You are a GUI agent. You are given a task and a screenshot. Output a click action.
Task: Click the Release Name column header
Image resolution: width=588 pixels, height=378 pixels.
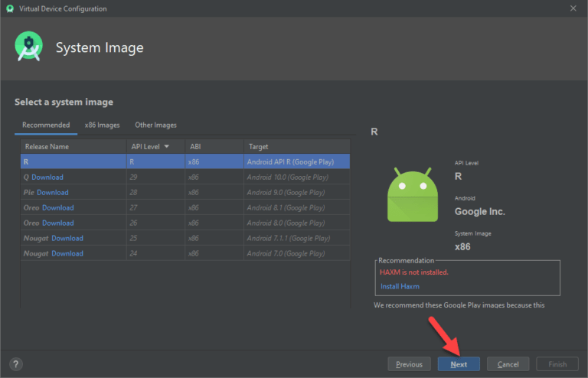click(73, 146)
